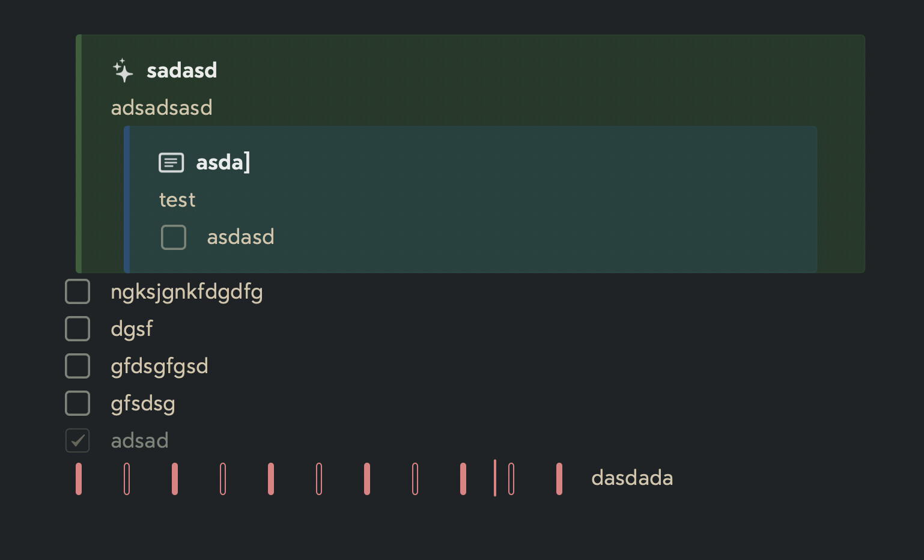Click the note icon beside "asda]"
This screenshot has width=924, height=560.
point(171,162)
